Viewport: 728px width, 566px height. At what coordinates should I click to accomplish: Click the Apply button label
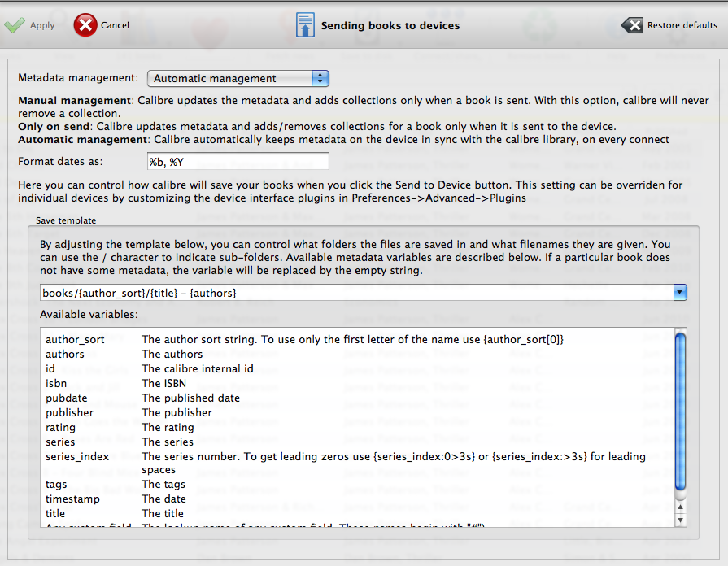tap(42, 25)
